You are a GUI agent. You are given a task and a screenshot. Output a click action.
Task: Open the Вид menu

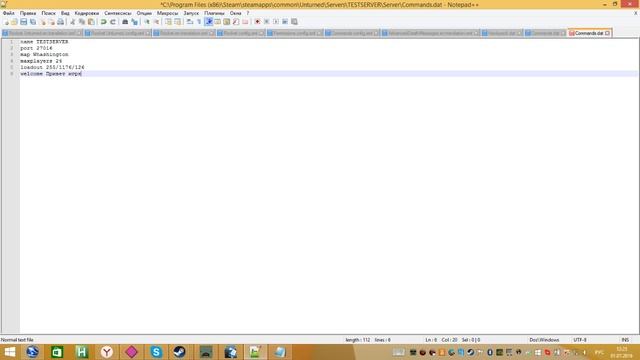[65, 13]
